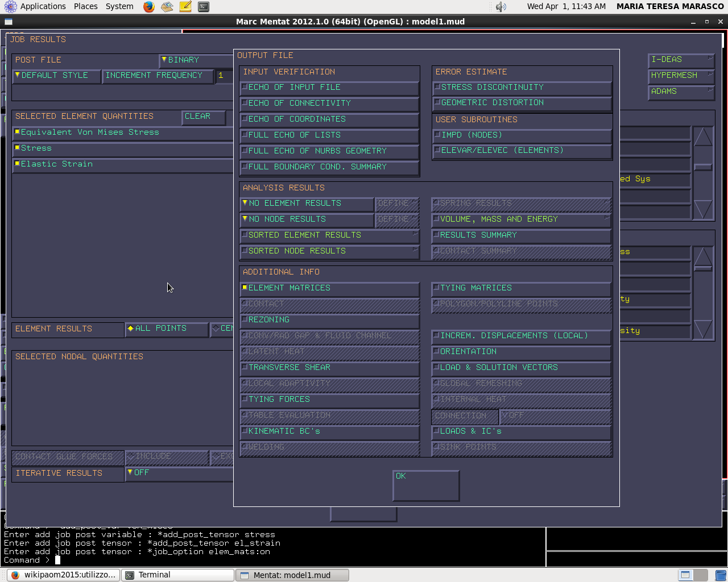Click the increment frequency value field
This screenshot has height=582, width=728.
click(x=224, y=76)
